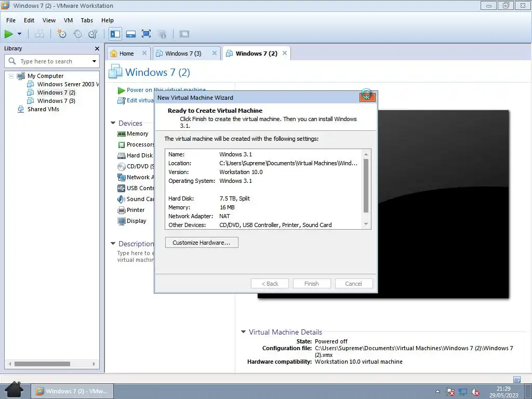Click the Revert to snapshot toolbar icon
Image resolution: width=532 pixels, height=399 pixels.
click(x=78, y=34)
